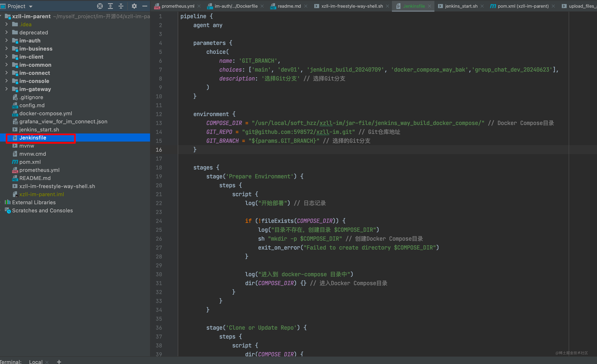Screen dimensions: 597x364
Task: Select config.md in the project tree
Action: click(x=32, y=105)
